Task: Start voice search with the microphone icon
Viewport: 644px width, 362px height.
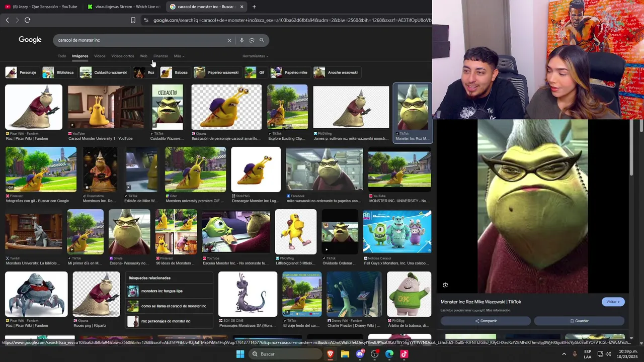Action: tap(242, 40)
